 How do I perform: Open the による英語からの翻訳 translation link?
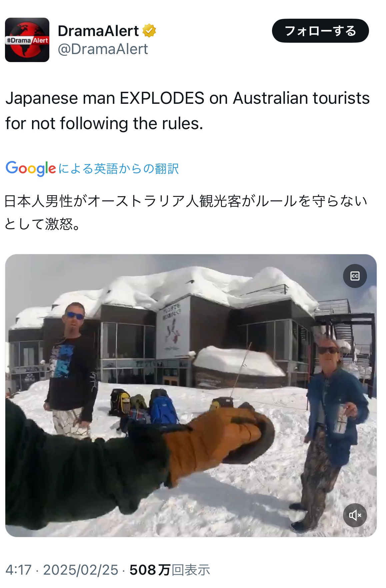(119, 169)
